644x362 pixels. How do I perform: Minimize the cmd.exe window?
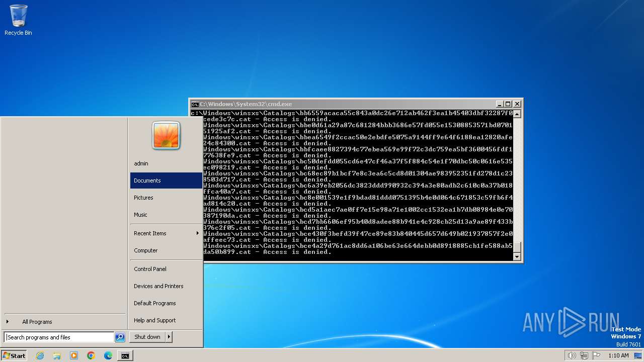pyautogui.click(x=500, y=104)
